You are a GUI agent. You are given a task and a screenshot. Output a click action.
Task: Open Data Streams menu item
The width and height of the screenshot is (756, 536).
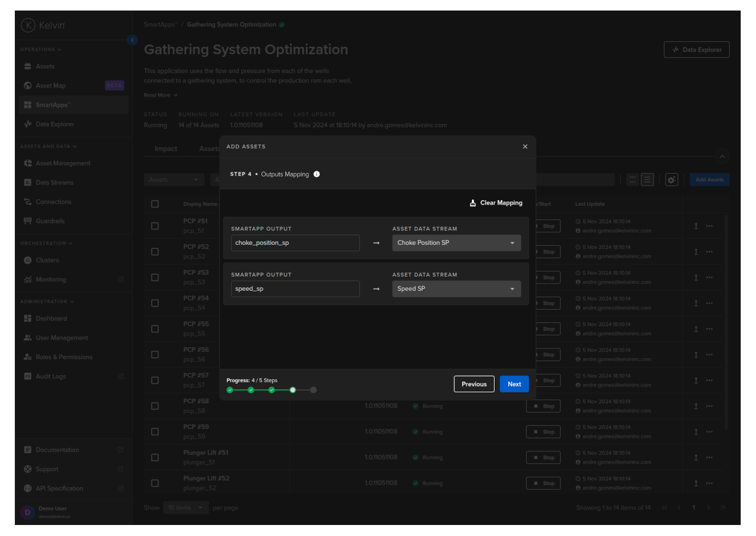tap(55, 183)
